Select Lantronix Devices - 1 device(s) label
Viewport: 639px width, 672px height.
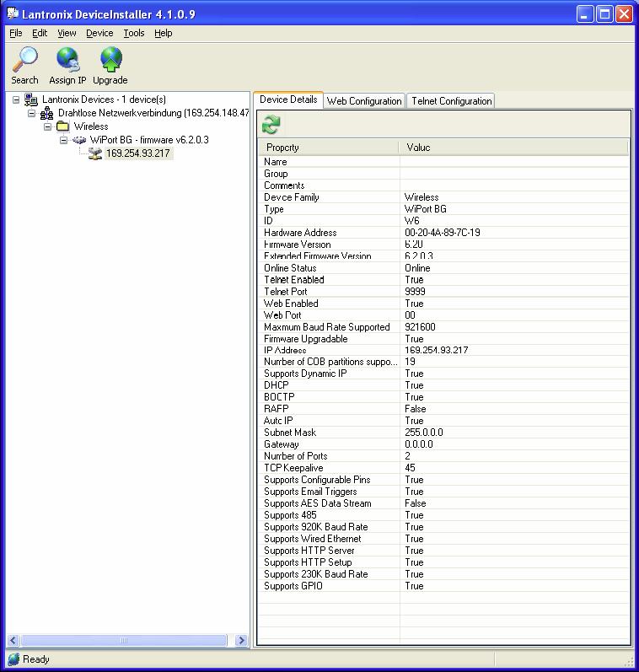point(104,99)
